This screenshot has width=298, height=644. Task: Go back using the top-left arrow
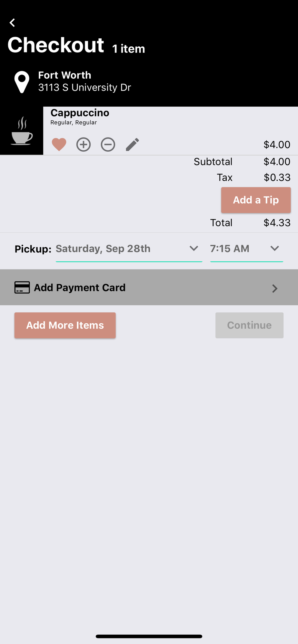(x=12, y=23)
